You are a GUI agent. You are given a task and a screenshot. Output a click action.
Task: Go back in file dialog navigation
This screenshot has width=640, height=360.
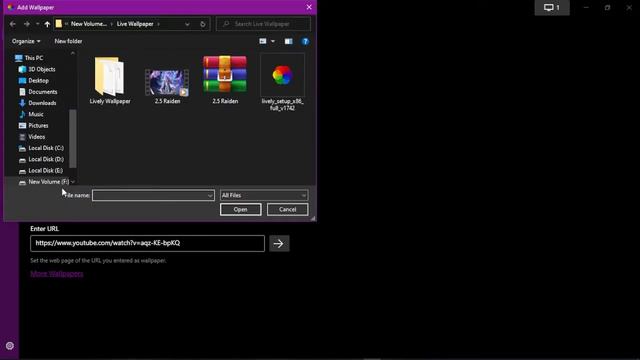point(13,24)
